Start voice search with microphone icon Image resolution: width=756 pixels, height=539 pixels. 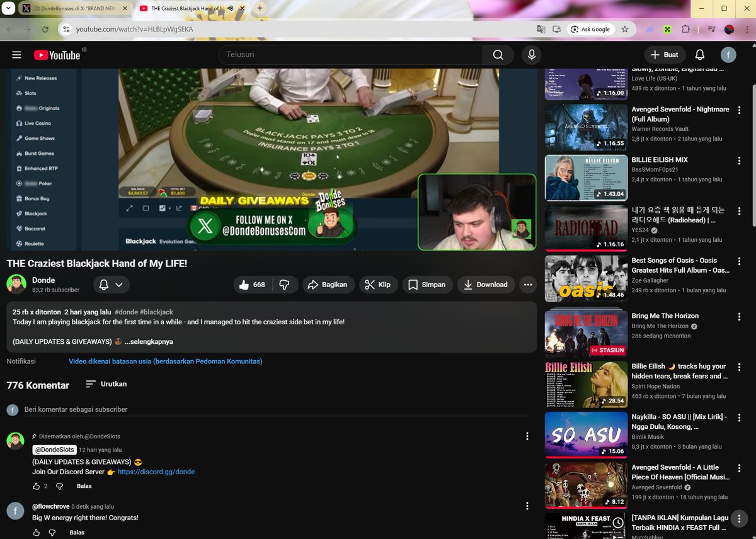pyautogui.click(x=532, y=55)
